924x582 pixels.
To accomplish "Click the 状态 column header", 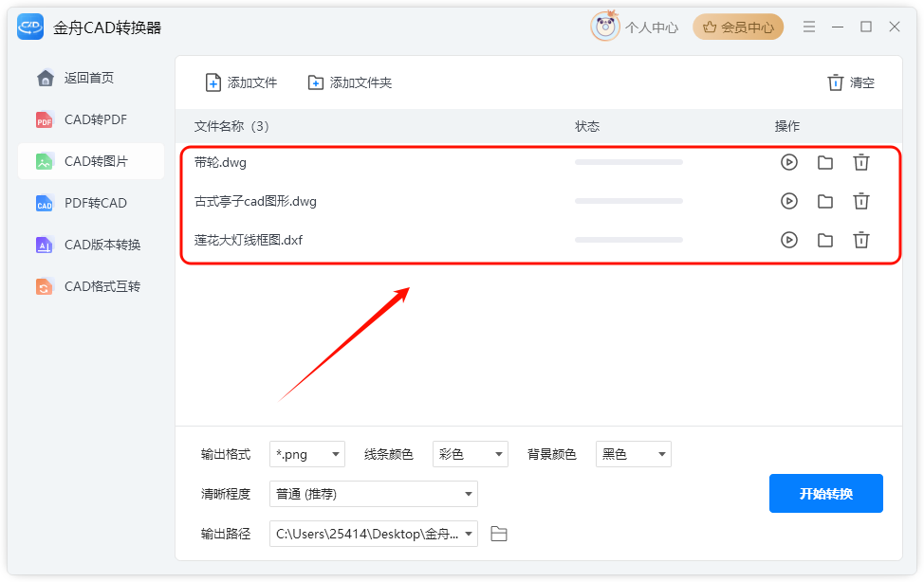I will (587, 126).
